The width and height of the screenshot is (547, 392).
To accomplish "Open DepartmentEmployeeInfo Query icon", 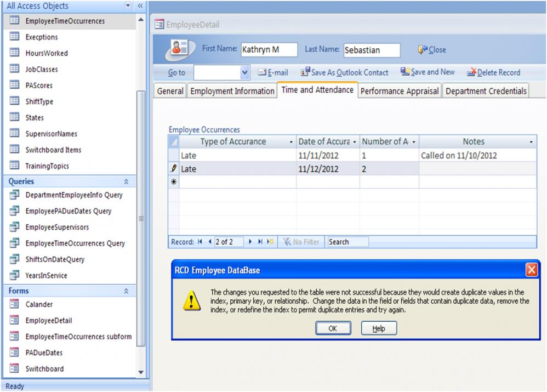I will [x=15, y=195].
